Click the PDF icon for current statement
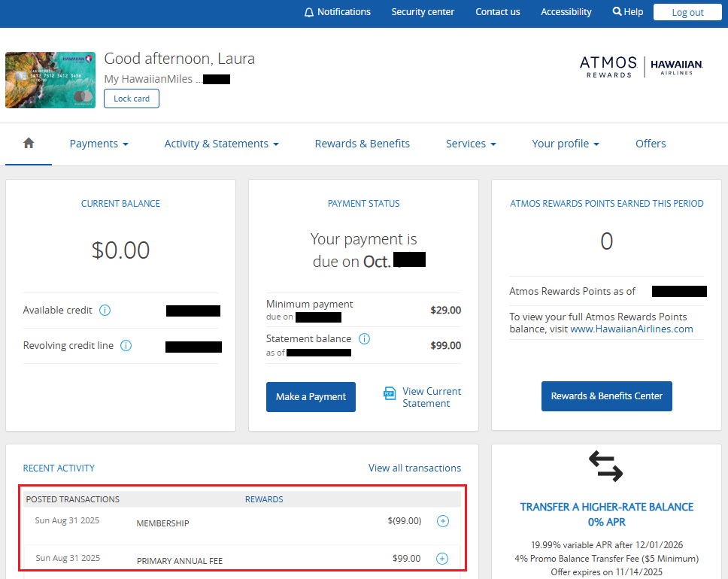Viewport: 728px width, 579px height. tap(390, 393)
